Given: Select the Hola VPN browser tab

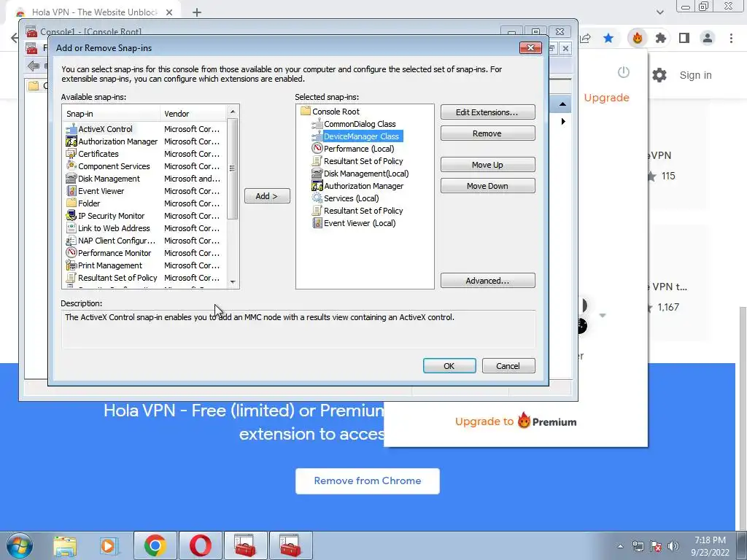Looking at the screenshot, I should (94, 12).
